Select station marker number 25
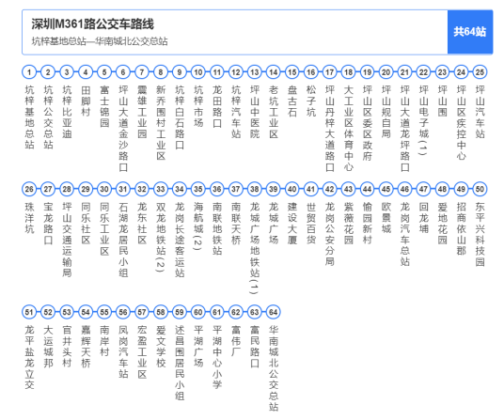The width and height of the screenshot is (504, 420). (x=480, y=72)
